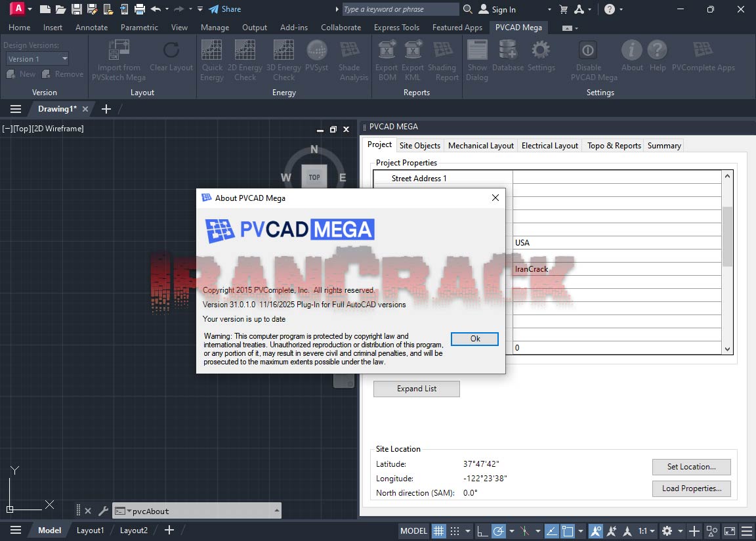Image resolution: width=756 pixels, height=541 pixels.
Task: Launch the Shade Analysis tool
Action: tap(352, 59)
